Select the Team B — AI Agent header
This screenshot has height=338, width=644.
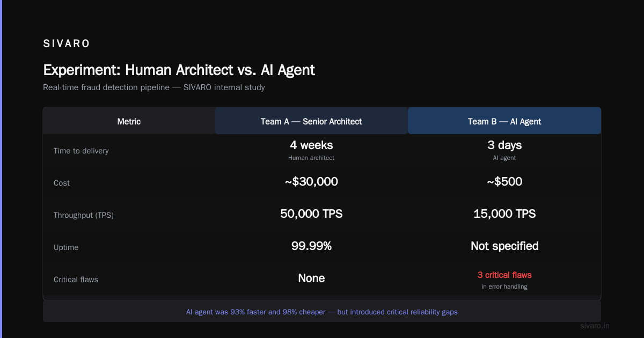point(504,121)
